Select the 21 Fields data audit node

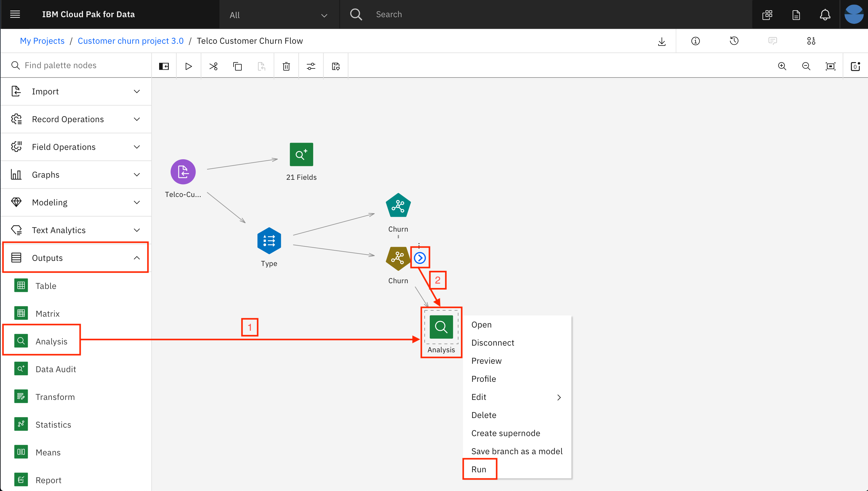click(x=301, y=154)
